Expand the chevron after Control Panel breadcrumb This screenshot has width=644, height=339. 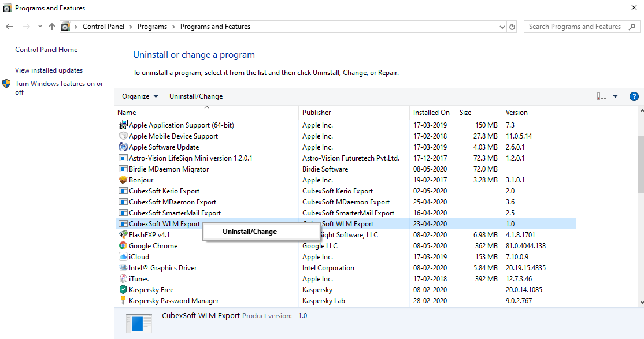pos(131,27)
